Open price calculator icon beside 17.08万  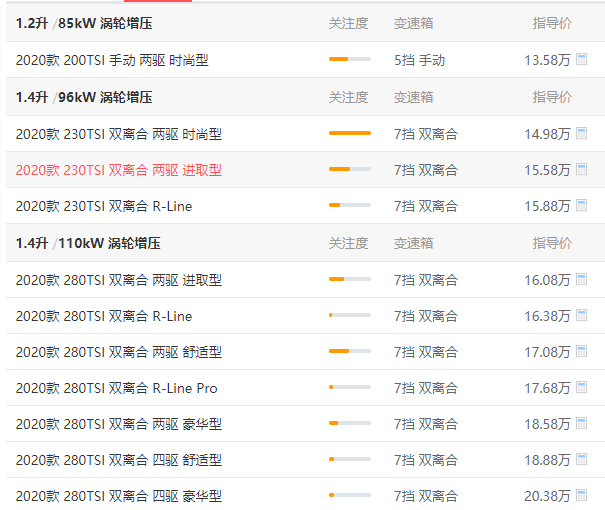tap(581, 351)
